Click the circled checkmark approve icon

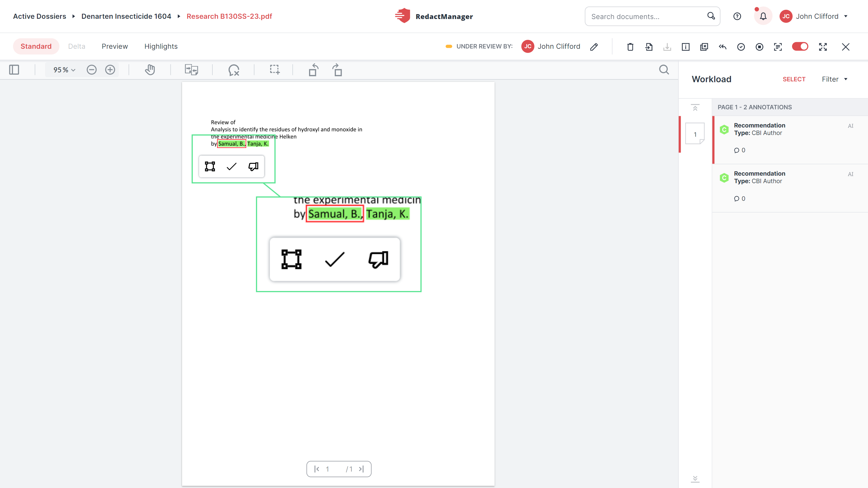[741, 47]
